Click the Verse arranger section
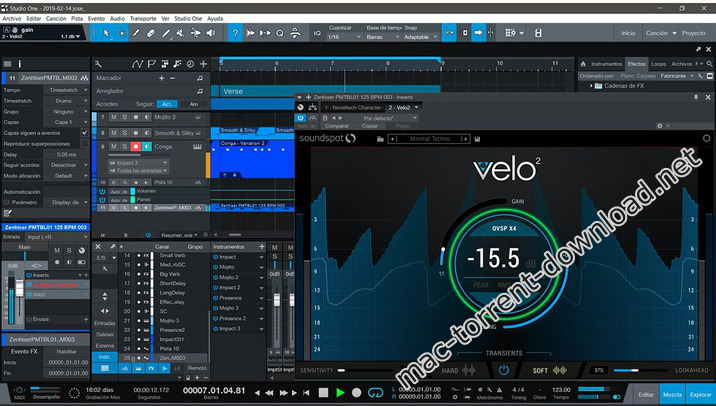 pos(330,91)
